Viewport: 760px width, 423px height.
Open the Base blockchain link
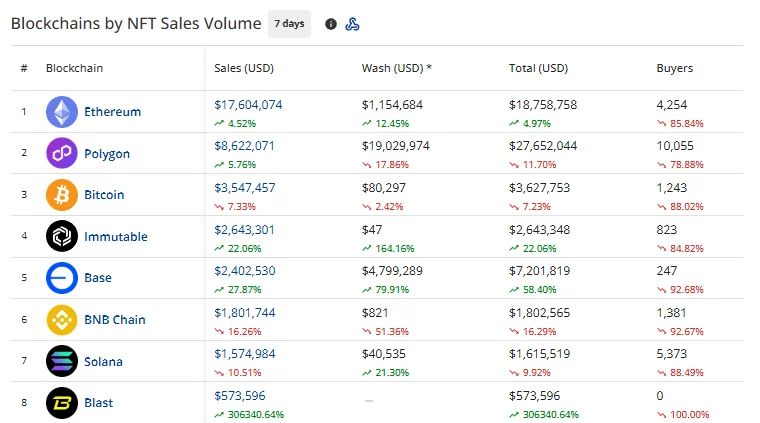coord(98,278)
